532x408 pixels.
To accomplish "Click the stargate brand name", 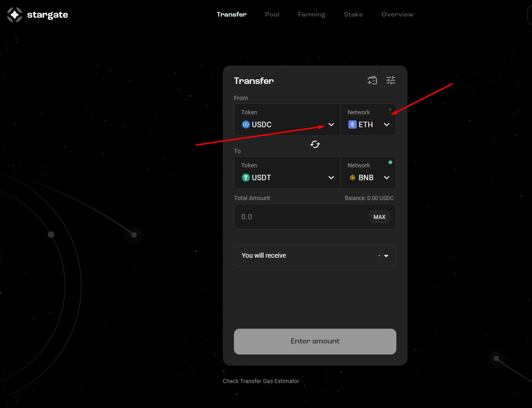I will coord(48,15).
